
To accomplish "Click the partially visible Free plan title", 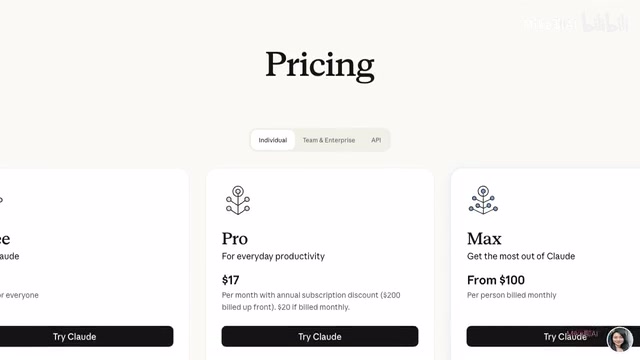I will [x=5, y=239].
